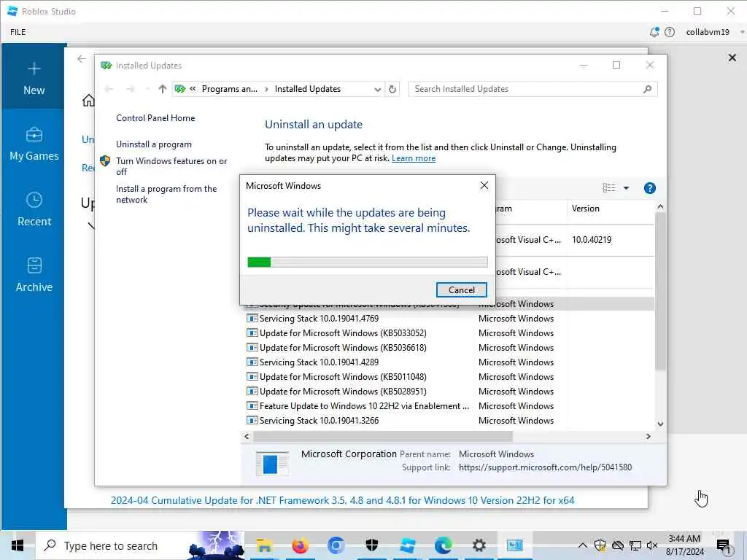747x560 pixels.
Task: Click the home icon in Settings window
Action: [88, 101]
